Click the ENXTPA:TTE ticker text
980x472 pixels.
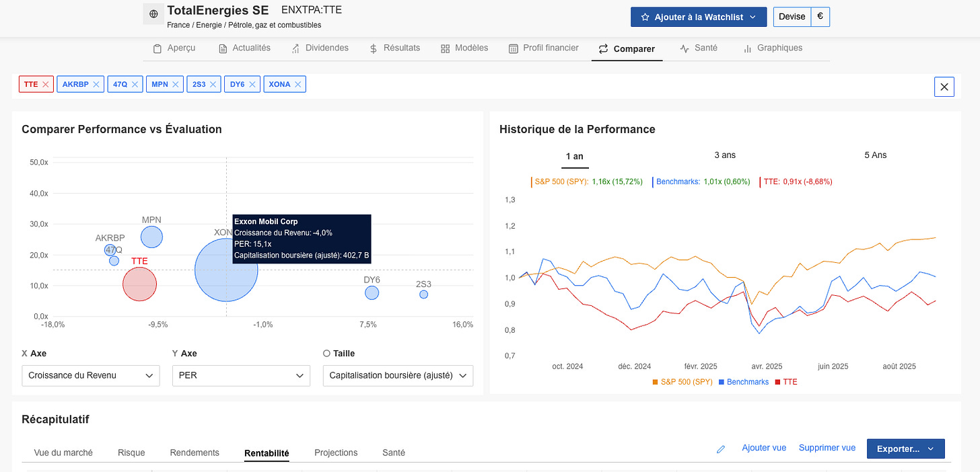pos(312,10)
